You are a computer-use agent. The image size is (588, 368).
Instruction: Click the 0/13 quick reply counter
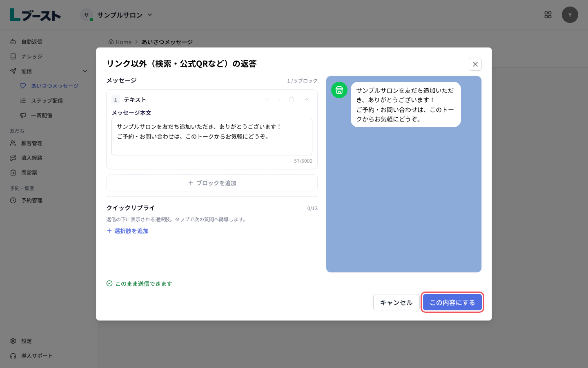(312, 209)
